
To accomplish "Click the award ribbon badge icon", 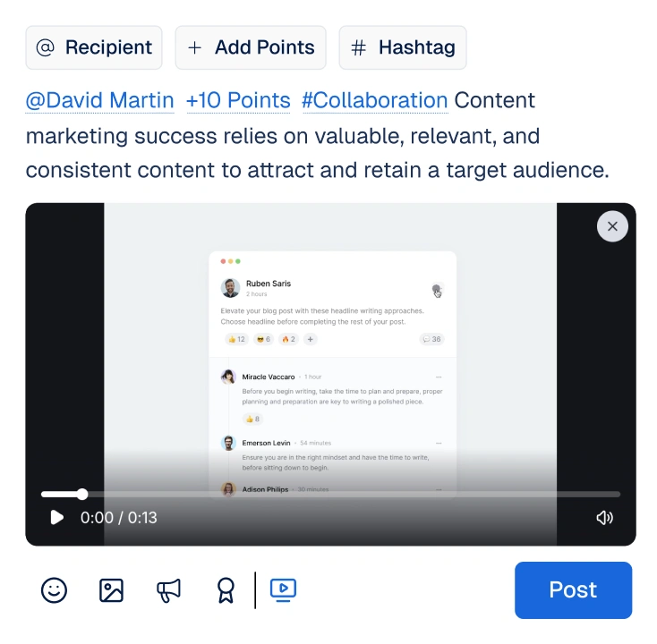I will pyautogui.click(x=226, y=590).
